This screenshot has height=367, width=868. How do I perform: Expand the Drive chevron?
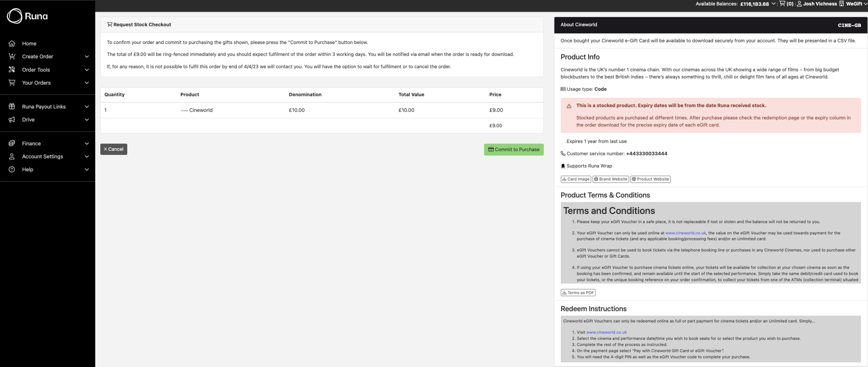pyautogui.click(x=86, y=120)
